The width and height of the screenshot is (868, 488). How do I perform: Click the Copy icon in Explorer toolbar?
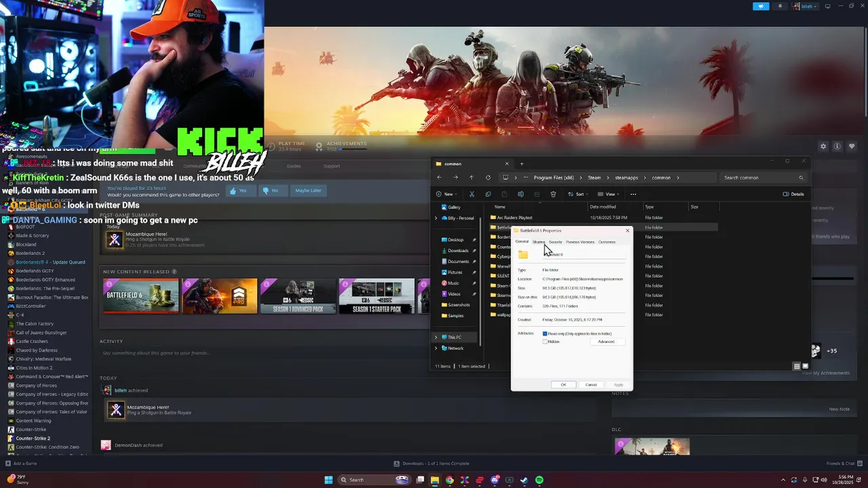pos(488,194)
